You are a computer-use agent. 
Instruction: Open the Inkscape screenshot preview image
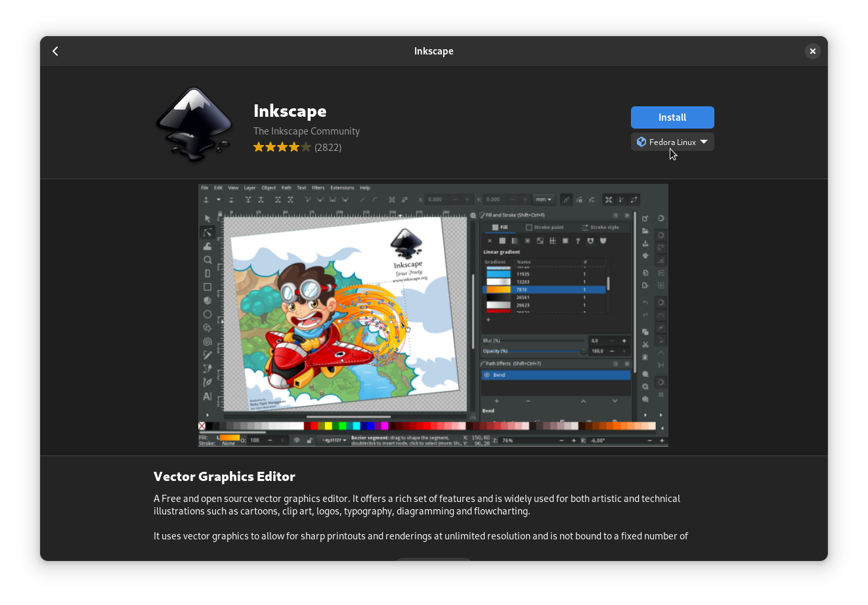433,316
